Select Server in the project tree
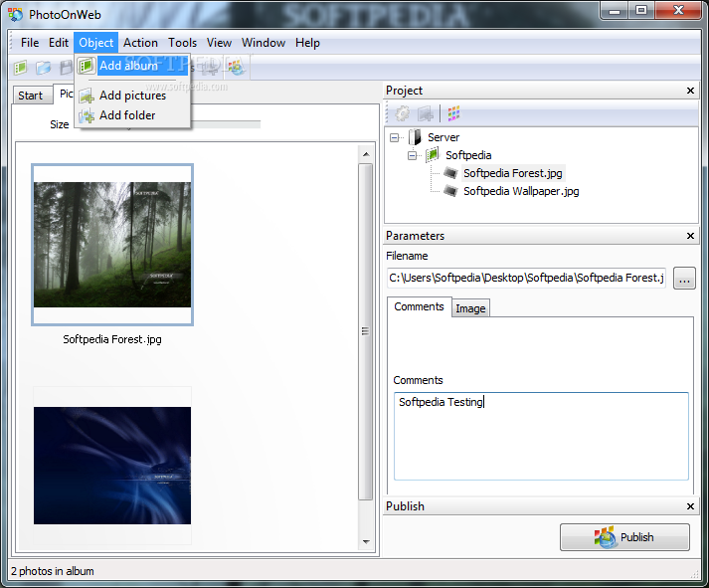 click(x=443, y=137)
